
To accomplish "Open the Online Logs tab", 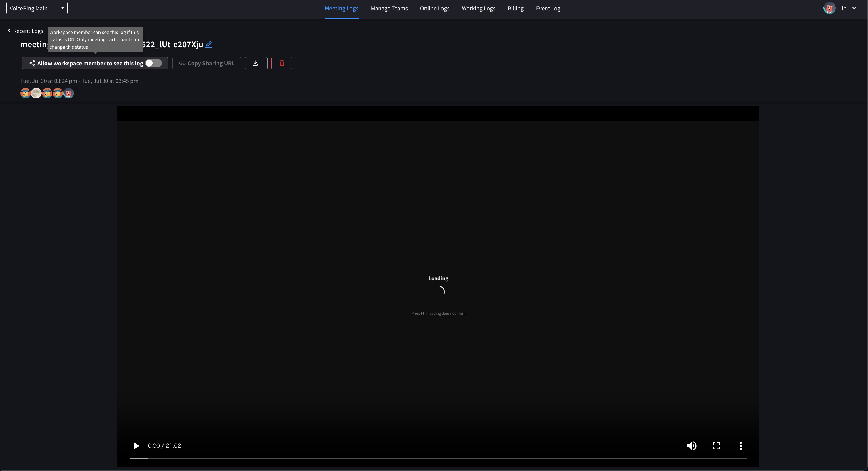I will [434, 8].
